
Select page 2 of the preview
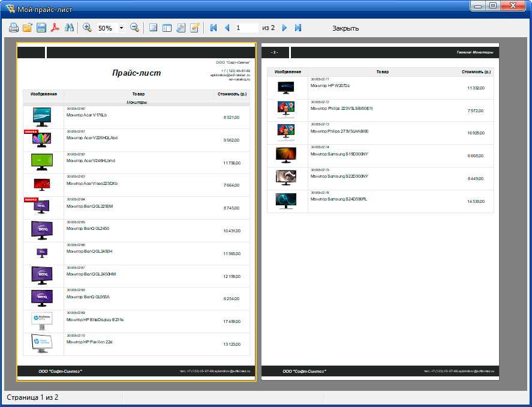tap(380, 212)
